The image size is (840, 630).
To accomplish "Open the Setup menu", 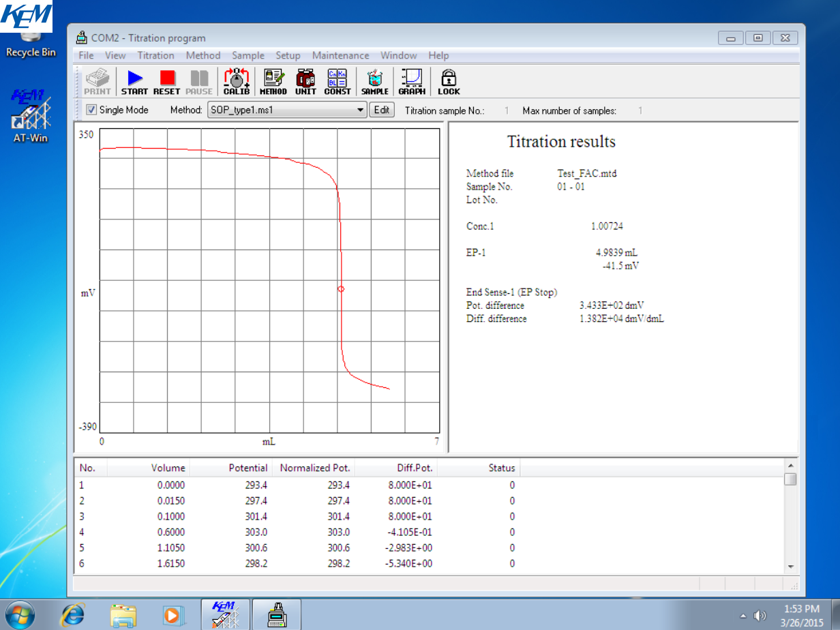I will pyautogui.click(x=288, y=55).
